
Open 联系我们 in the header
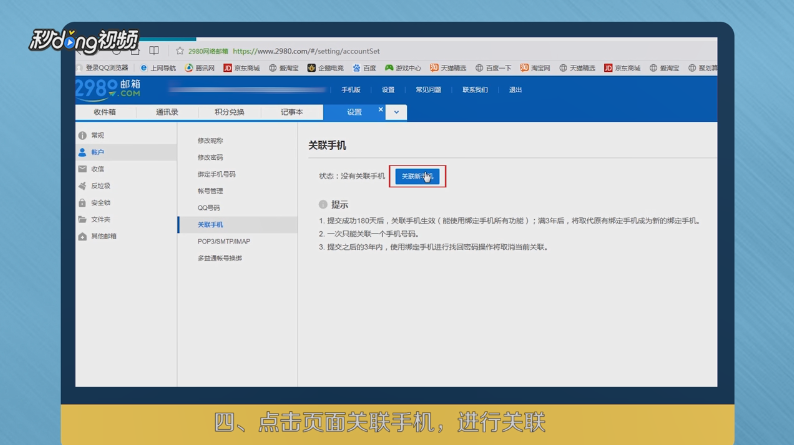coord(475,90)
